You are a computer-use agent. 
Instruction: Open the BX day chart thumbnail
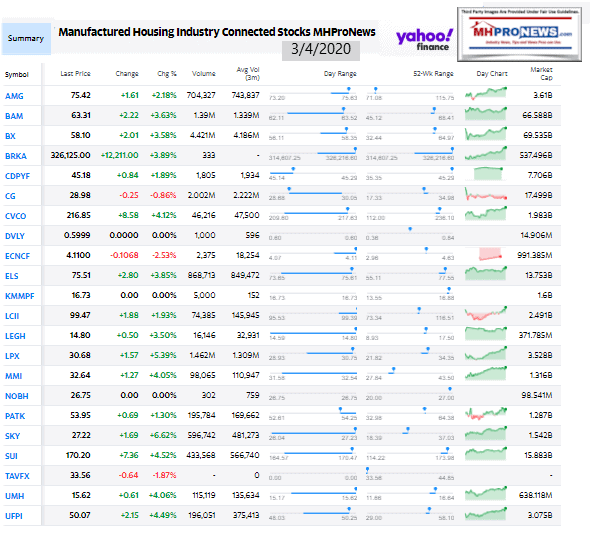[486, 134]
